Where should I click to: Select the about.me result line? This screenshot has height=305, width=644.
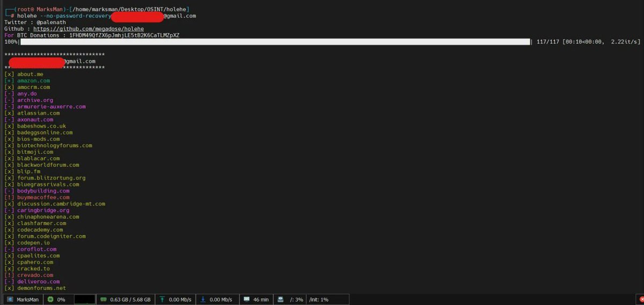tap(24, 75)
